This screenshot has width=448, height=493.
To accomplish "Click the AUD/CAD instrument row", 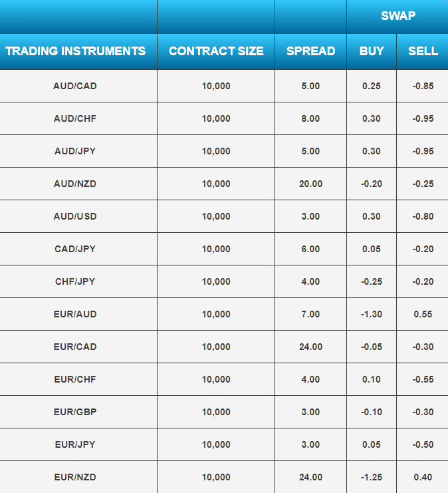I will (224, 86).
